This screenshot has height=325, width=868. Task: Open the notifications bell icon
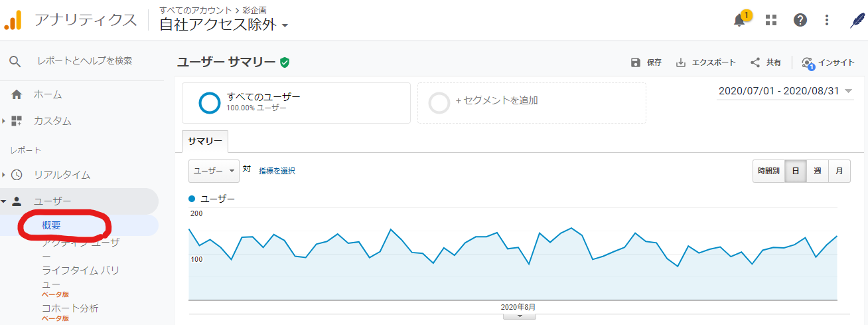739,21
